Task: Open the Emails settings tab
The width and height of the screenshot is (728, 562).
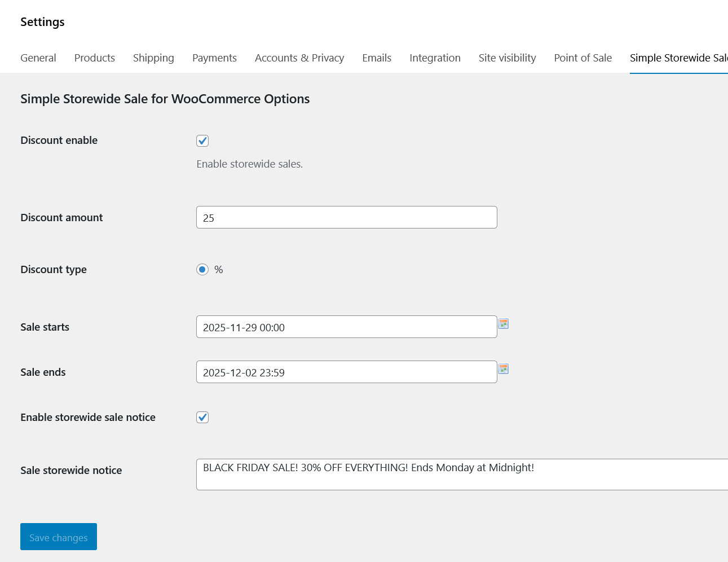Action: tap(377, 58)
